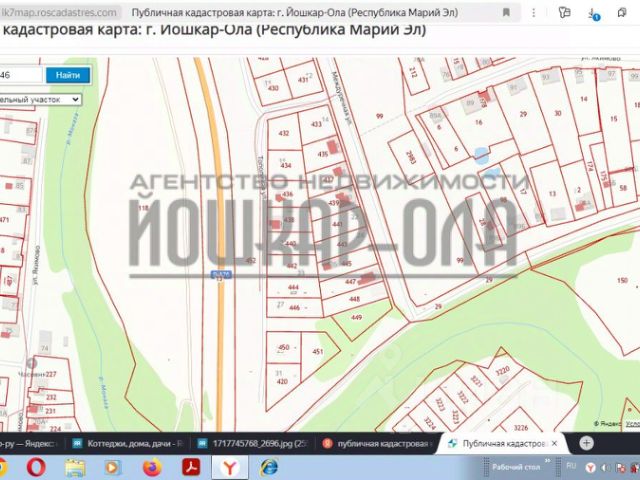Viewport: 640px width, 480px height.
Task: Click the Найти search button
Action: tap(68, 75)
